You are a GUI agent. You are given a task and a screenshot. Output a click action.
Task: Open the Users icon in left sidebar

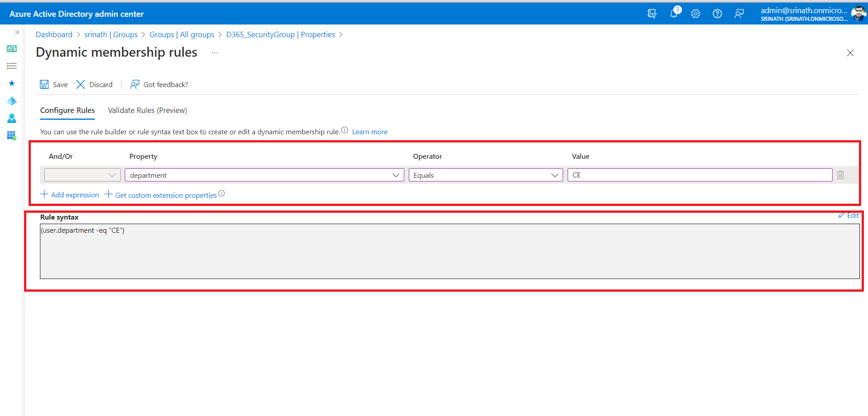click(x=12, y=118)
